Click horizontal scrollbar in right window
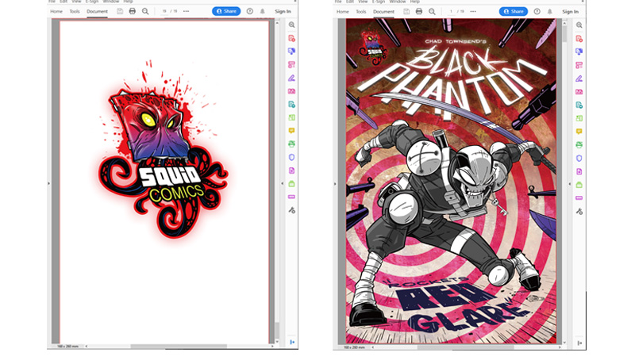 465,347
